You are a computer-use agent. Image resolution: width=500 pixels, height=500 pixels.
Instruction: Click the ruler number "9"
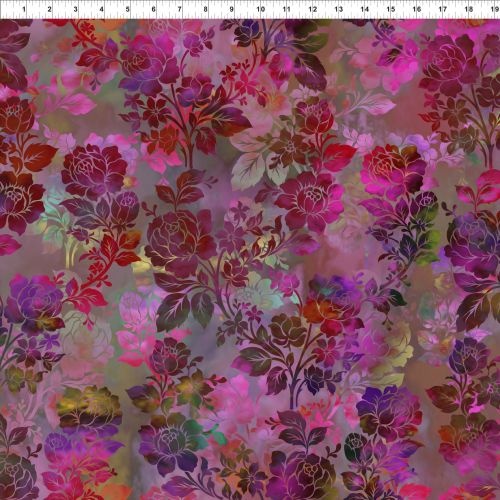point(231,9)
